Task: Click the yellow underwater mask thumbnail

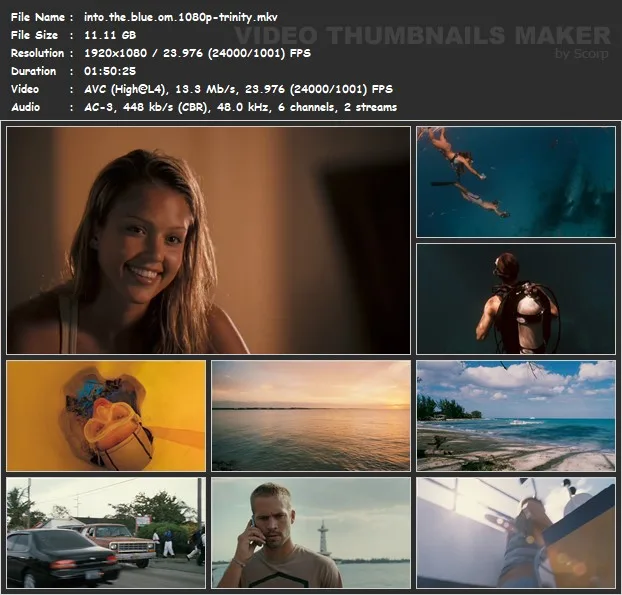Action: coord(106,416)
